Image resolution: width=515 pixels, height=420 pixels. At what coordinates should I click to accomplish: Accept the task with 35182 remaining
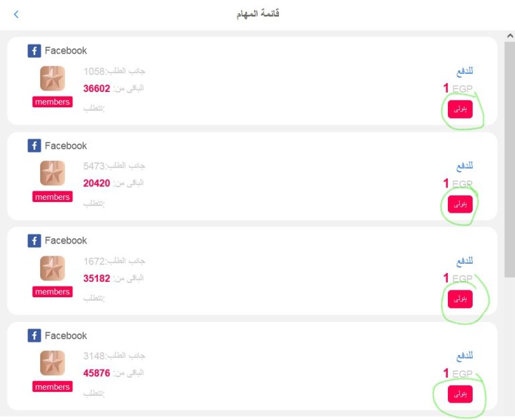coord(460,299)
